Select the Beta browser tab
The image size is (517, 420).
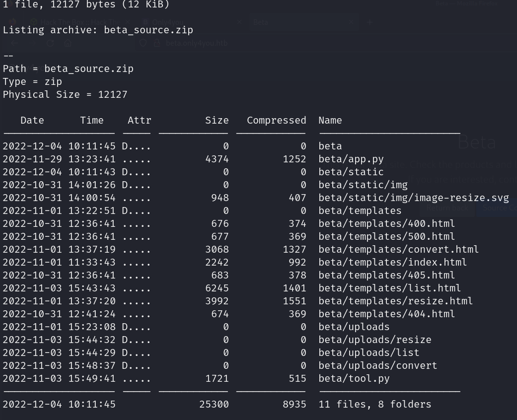[x=298, y=22]
